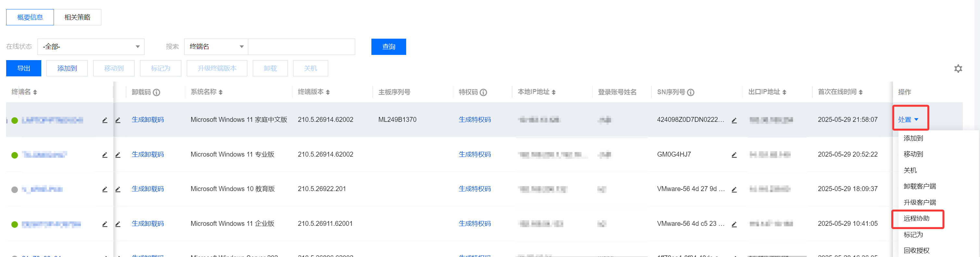Image resolution: width=980 pixels, height=257 pixels.
Task: Click the 查询 button
Action: click(388, 47)
